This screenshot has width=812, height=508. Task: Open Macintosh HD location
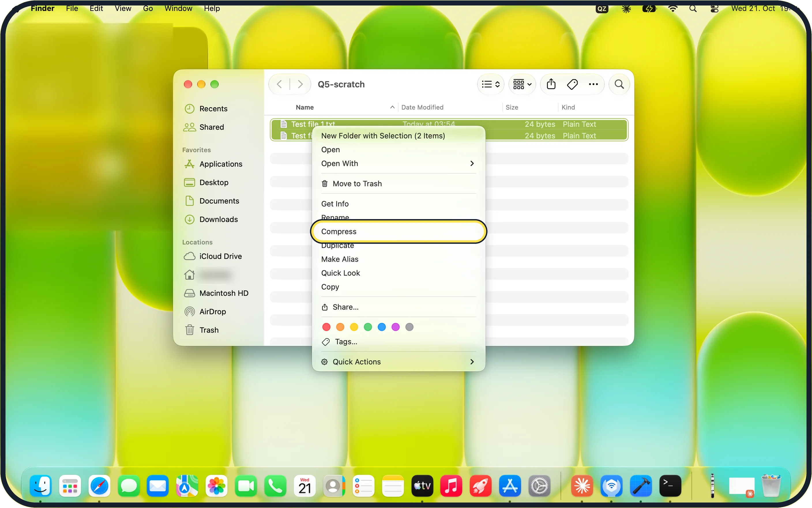pos(218,293)
